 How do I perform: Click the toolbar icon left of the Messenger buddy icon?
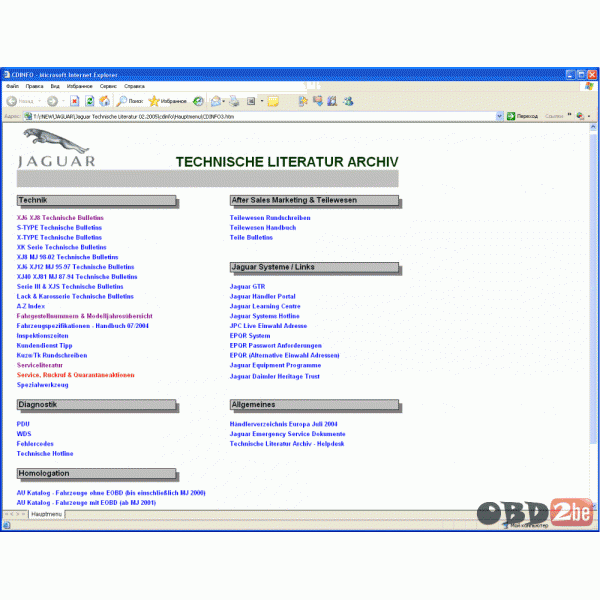pos(332,101)
